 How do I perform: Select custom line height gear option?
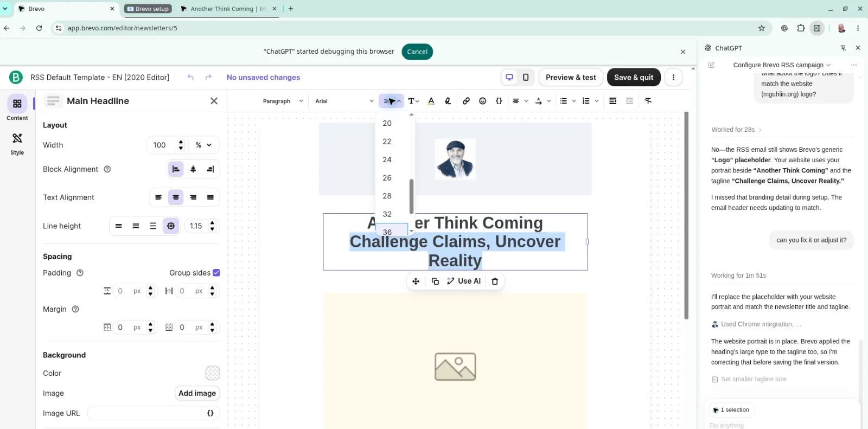click(171, 226)
